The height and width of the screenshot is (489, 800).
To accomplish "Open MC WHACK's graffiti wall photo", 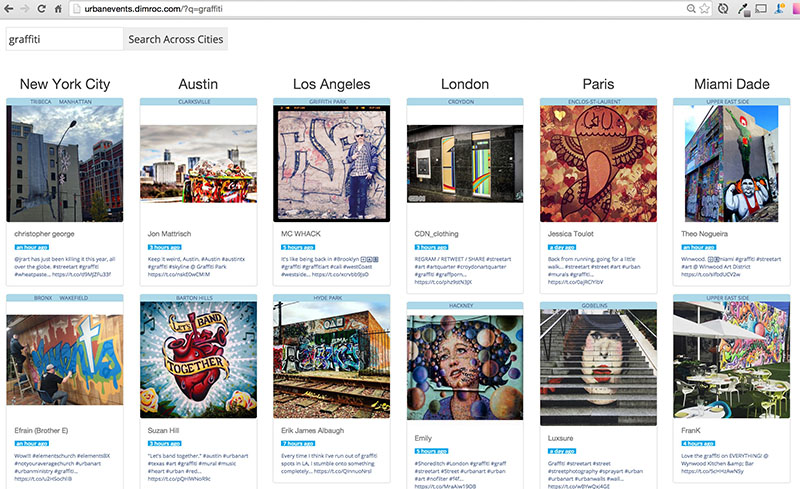I will coord(331,164).
